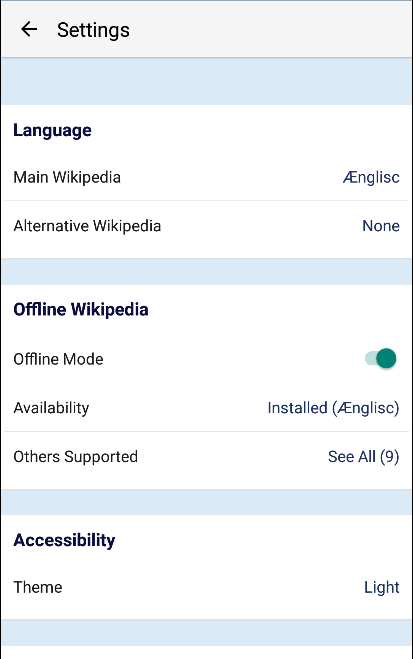Viewport: 413px width, 659px height.
Task: Open Main Wikipedia language selection
Action: [x=206, y=177]
